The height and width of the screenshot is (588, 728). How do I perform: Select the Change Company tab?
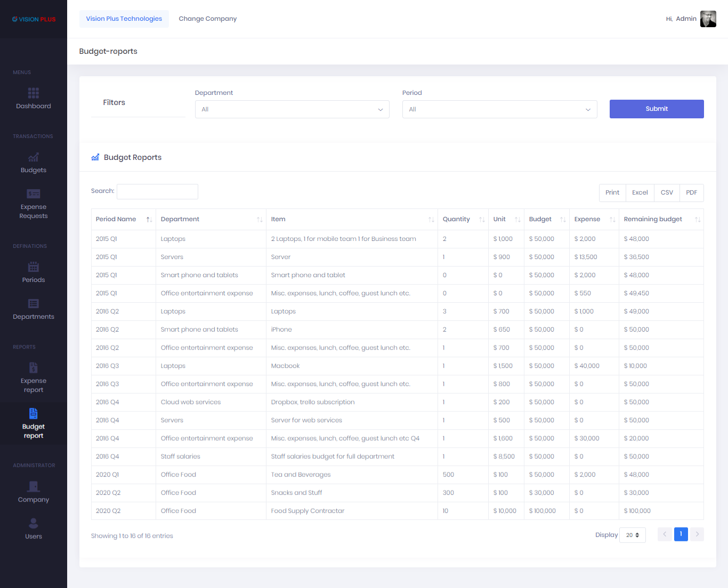click(208, 19)
